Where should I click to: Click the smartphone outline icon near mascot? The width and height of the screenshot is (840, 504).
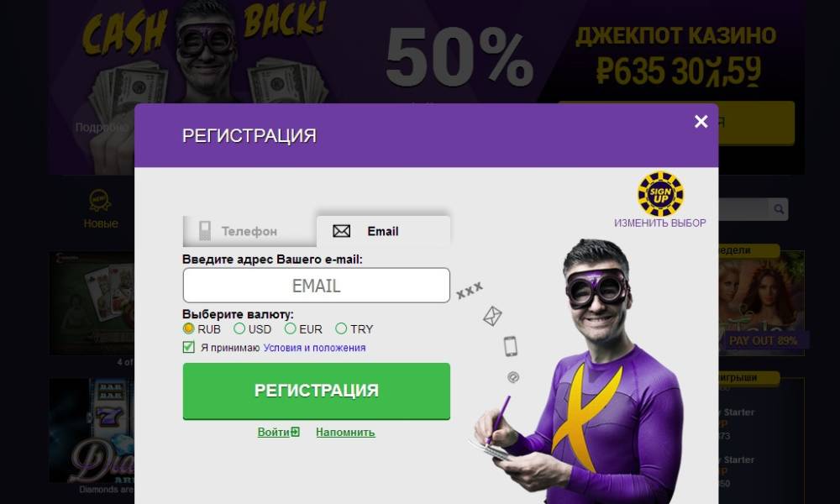[x=511, y=347]
